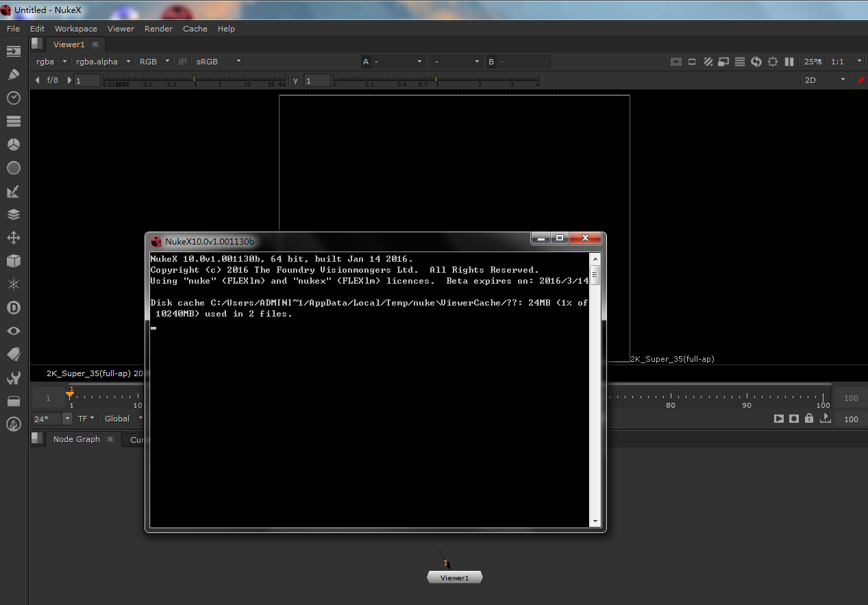868x605 pixels.
Task: Open the rgba.alpha channel dropdown
Action: pyautogui.click(x=103, y=62)
